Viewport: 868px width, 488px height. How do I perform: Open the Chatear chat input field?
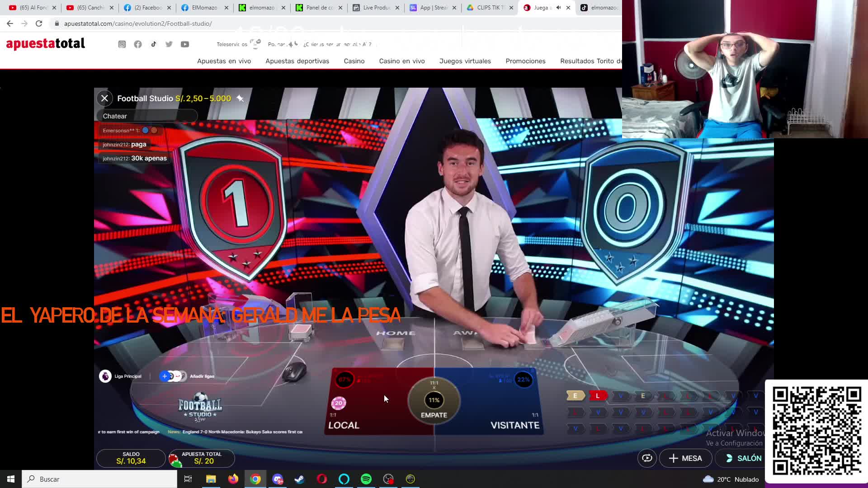click(147, 116)
